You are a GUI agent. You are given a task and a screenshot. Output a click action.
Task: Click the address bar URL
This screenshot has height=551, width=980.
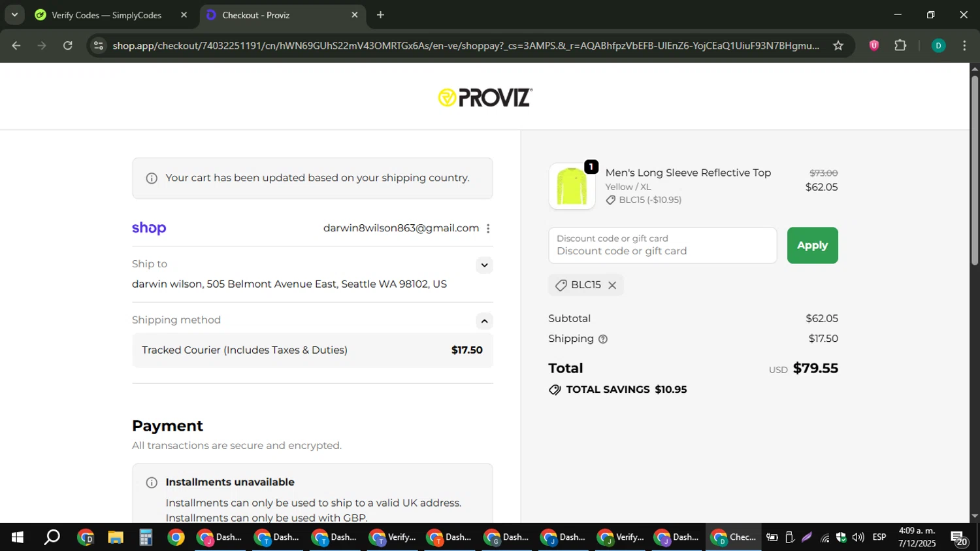(465, 46)
